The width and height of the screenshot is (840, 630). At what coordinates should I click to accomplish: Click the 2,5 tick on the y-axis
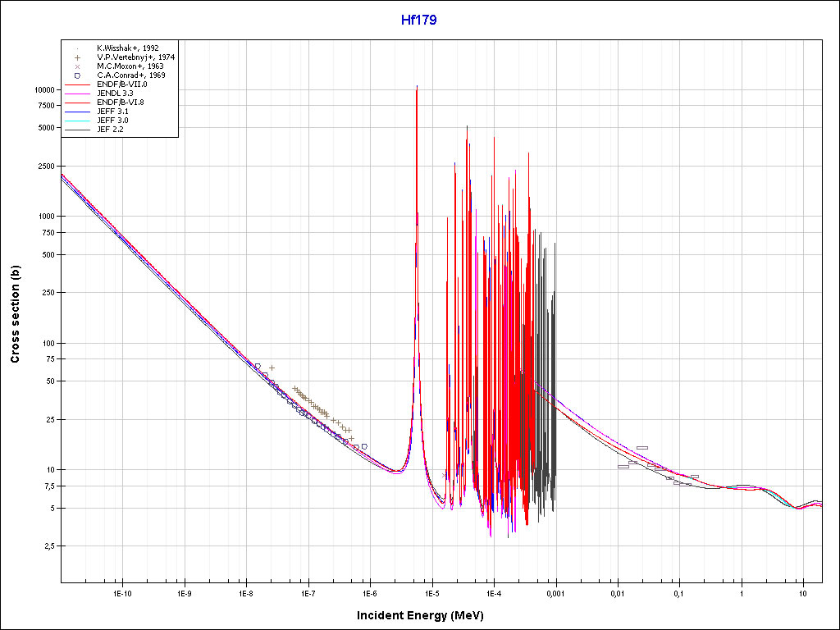48,546
